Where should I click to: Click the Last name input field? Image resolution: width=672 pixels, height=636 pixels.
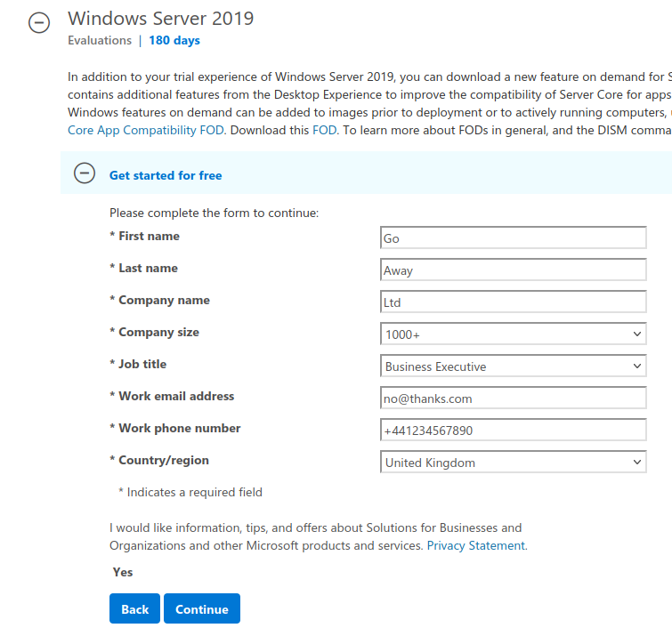(x=513, y=270)
